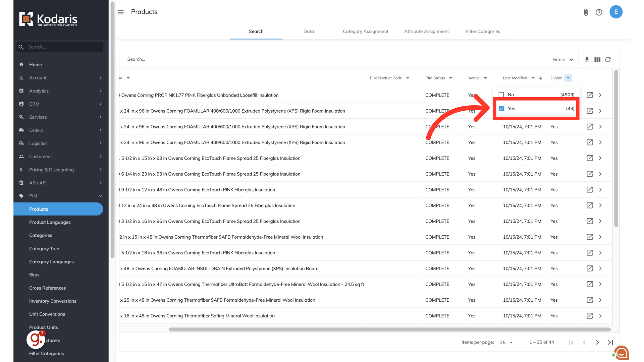Toggle the hamburger menu icon

[121, 12]
